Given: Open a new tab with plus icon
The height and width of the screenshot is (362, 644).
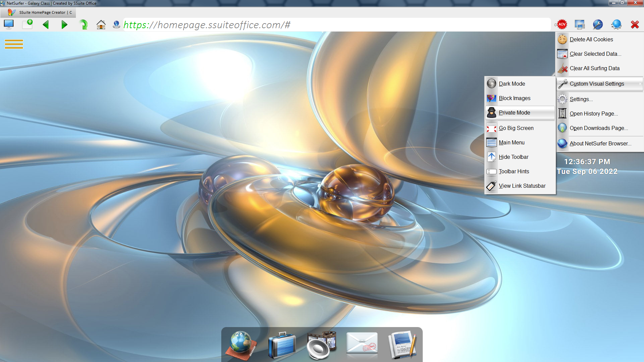Looking at the screenshot, I should (28, 24).
